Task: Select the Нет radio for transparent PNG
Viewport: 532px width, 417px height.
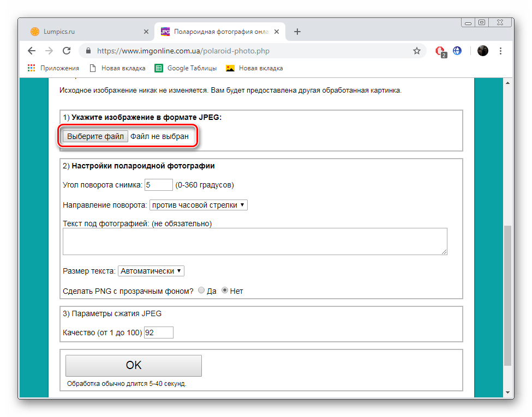Action: [x=224, y=291]
